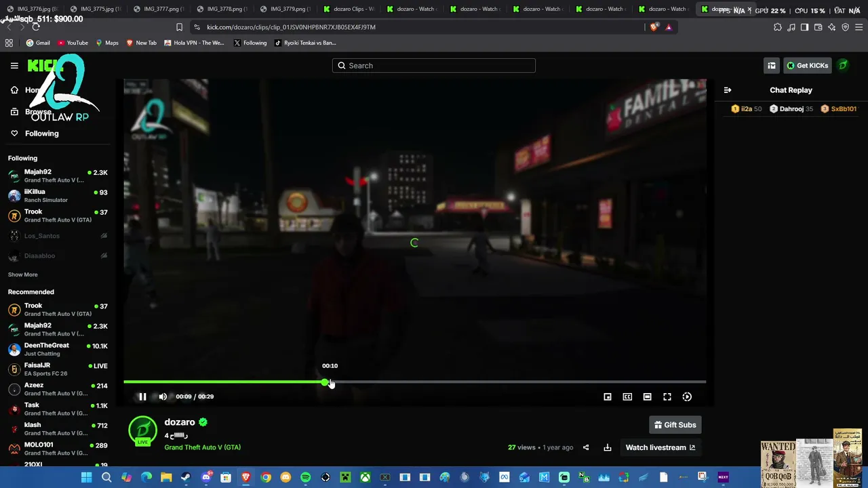Click the browser address bar URL
The image size is (868, 488).
point(291,27)
